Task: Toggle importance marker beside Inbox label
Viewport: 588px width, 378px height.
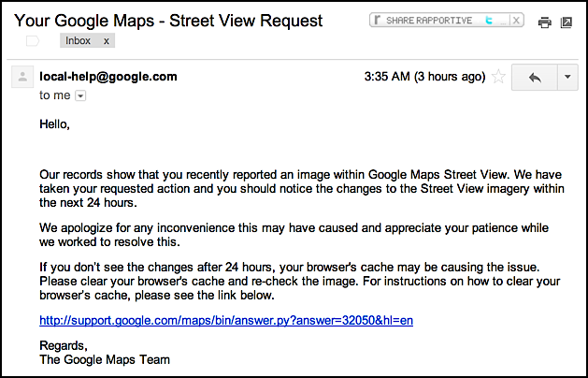Action: point(32,41)
